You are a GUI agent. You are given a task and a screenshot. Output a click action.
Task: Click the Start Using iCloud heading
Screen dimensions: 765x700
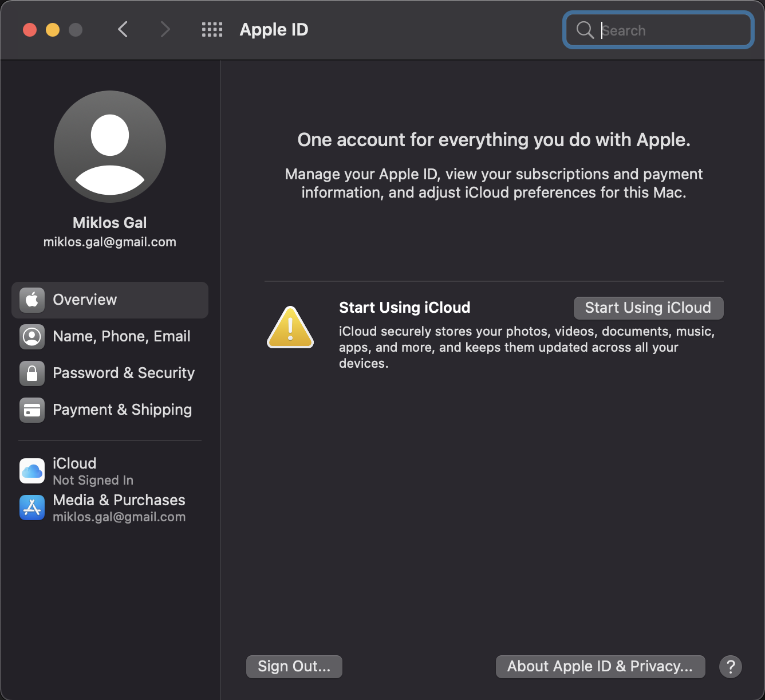pyautogui.click(x=405, y=308)
